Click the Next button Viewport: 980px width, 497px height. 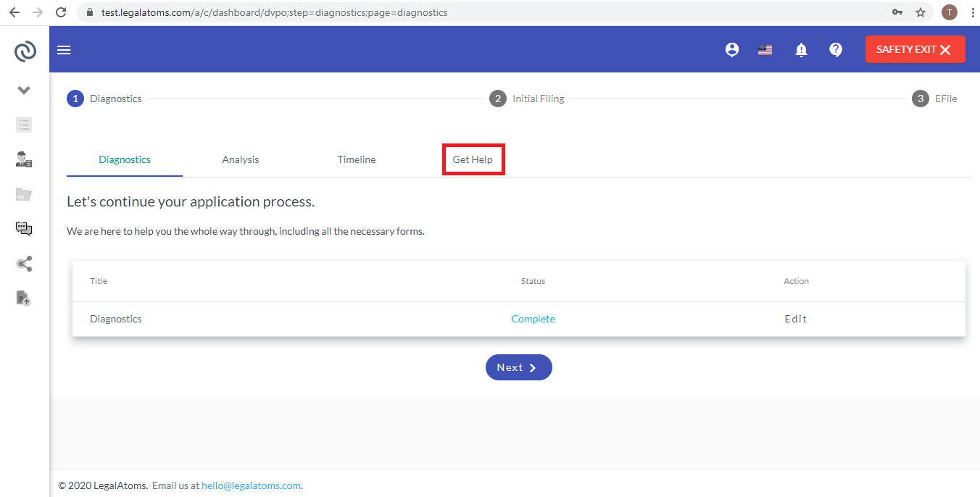pyautogui.click(x=519, y=367)
